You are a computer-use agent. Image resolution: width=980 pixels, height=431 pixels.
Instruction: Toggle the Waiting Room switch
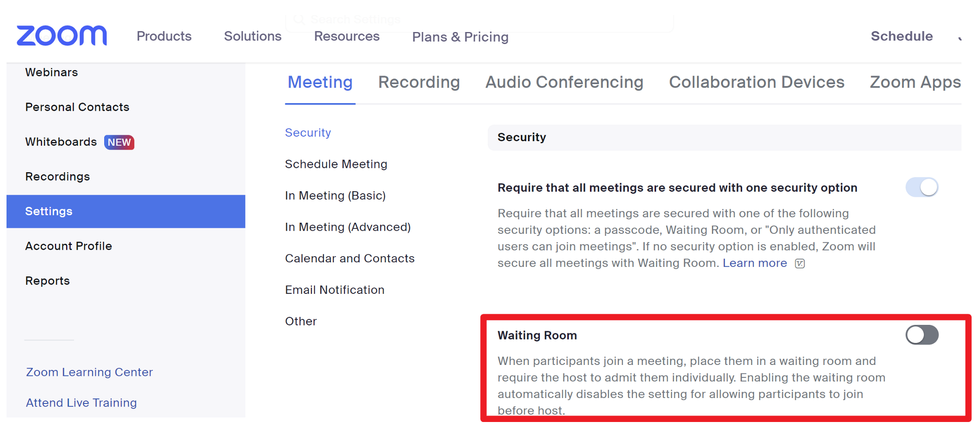pyautogui.click(x=922, y=335)
